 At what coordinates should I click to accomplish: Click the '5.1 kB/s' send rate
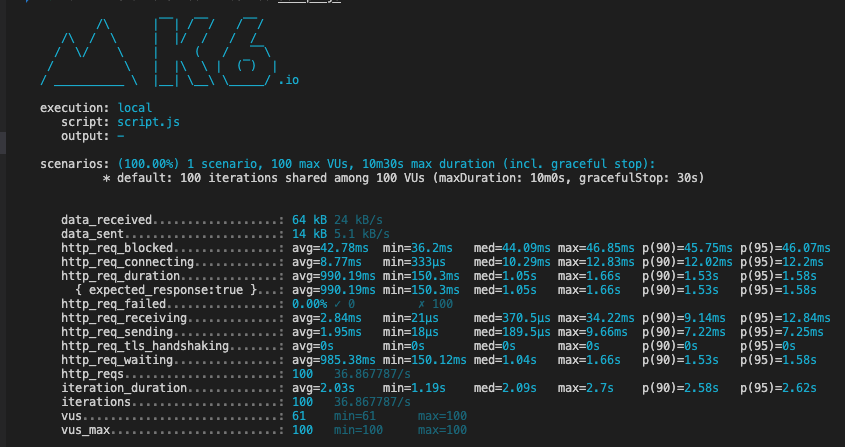[x=362, y=234]
